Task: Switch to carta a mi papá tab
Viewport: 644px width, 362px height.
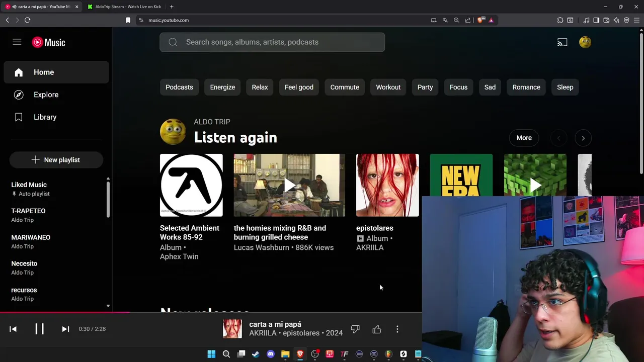Action: tap(41, 7)
